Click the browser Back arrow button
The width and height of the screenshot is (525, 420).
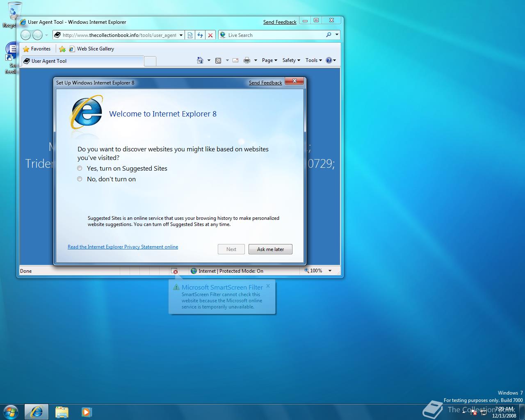[x=25, y=35]
